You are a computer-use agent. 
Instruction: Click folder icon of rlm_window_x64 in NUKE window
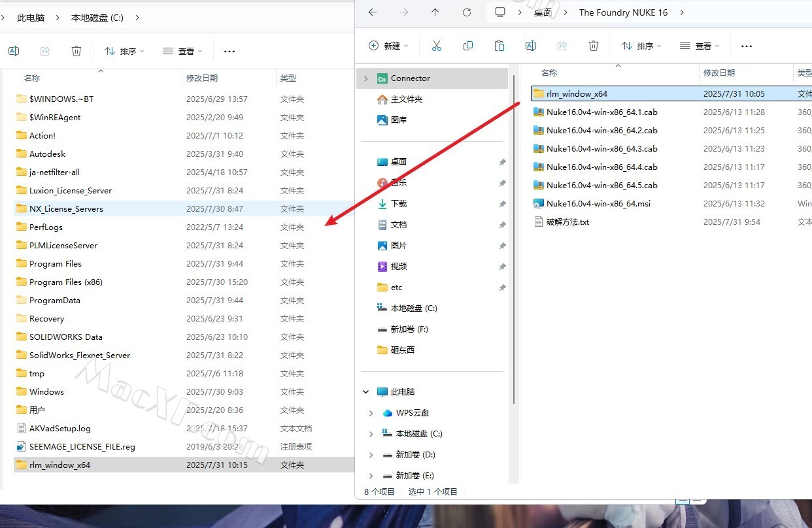539,93
